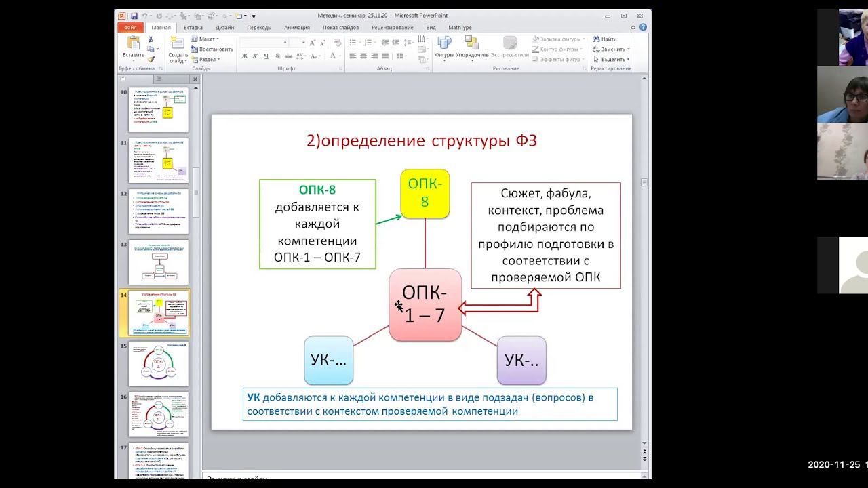868x488 pixels.
Task: Click the numbered list icon
Action: (368, 43)
